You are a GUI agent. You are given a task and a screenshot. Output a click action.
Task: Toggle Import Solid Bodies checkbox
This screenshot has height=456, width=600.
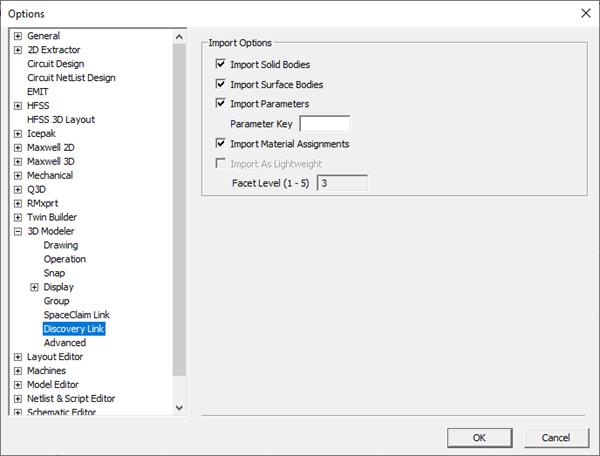(220, 64)
